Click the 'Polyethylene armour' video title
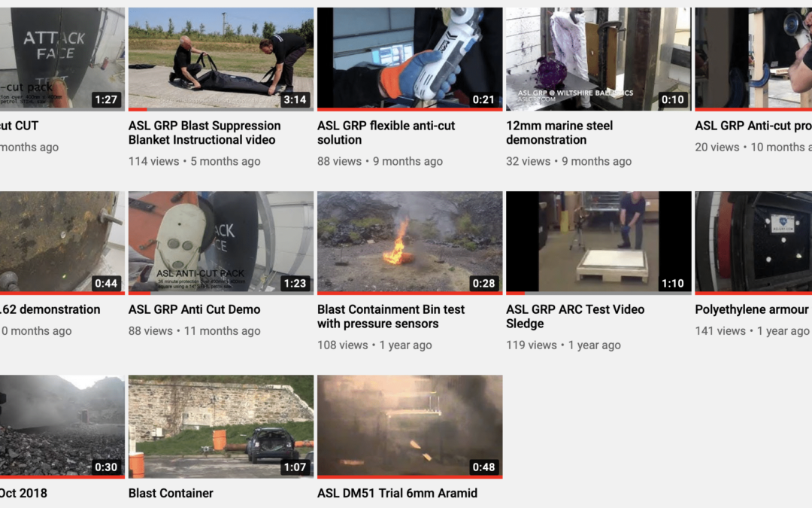This screenshot has width=812, height=508. pyautogui.click(x=751, y=309)
